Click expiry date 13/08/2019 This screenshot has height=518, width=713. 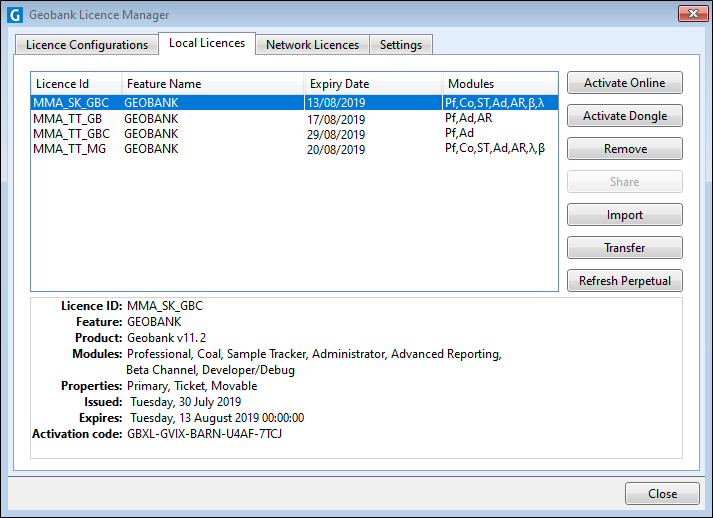(x=336, y=103)
